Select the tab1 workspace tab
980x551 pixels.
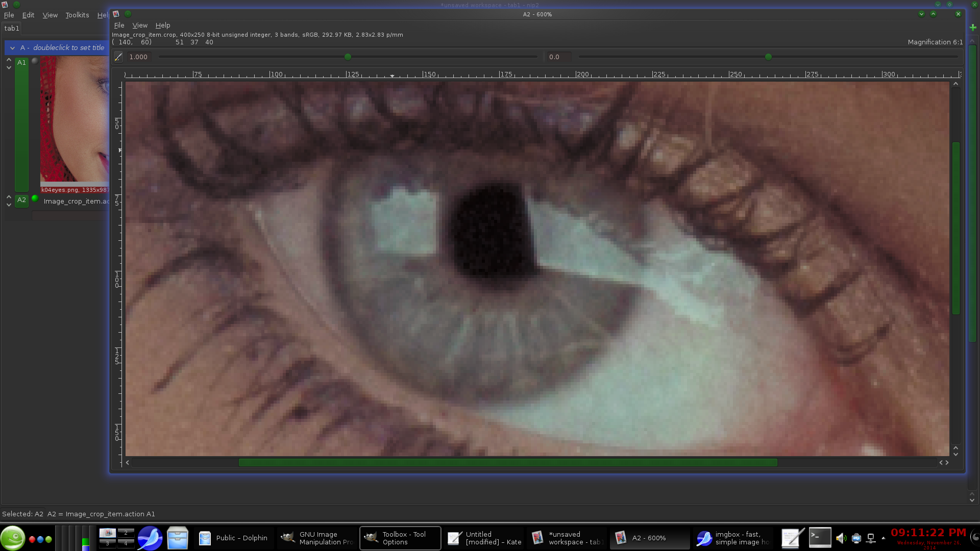pyautogui.click(x=11, y=29)
